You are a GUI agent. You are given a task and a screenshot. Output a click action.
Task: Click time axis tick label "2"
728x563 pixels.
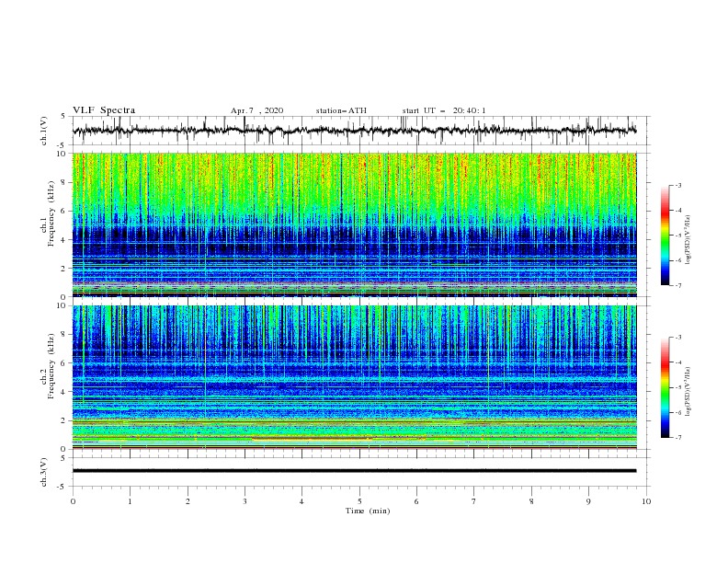[x=188, y=501]
